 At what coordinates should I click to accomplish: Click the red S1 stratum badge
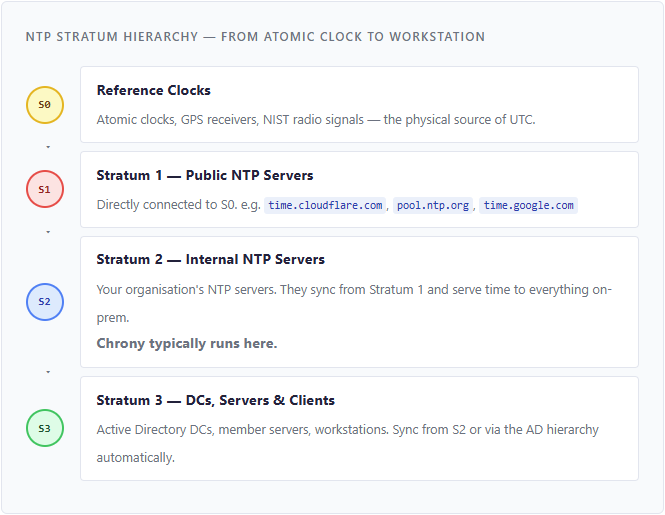pos(45,189)
